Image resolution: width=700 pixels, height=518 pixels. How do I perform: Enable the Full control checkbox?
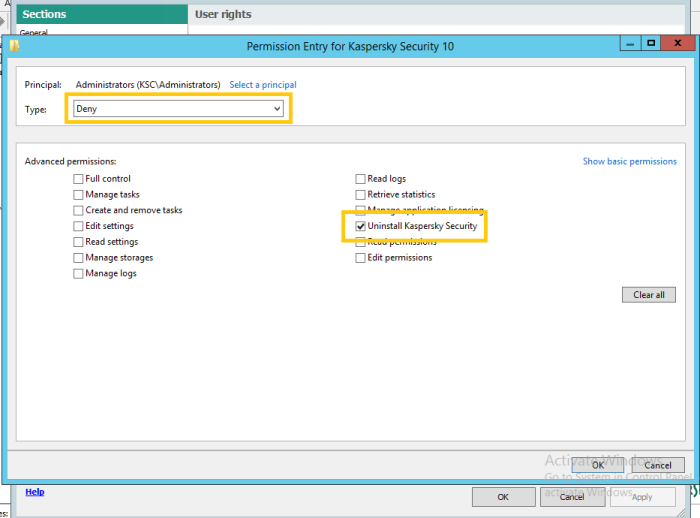(x=78, y=179)
